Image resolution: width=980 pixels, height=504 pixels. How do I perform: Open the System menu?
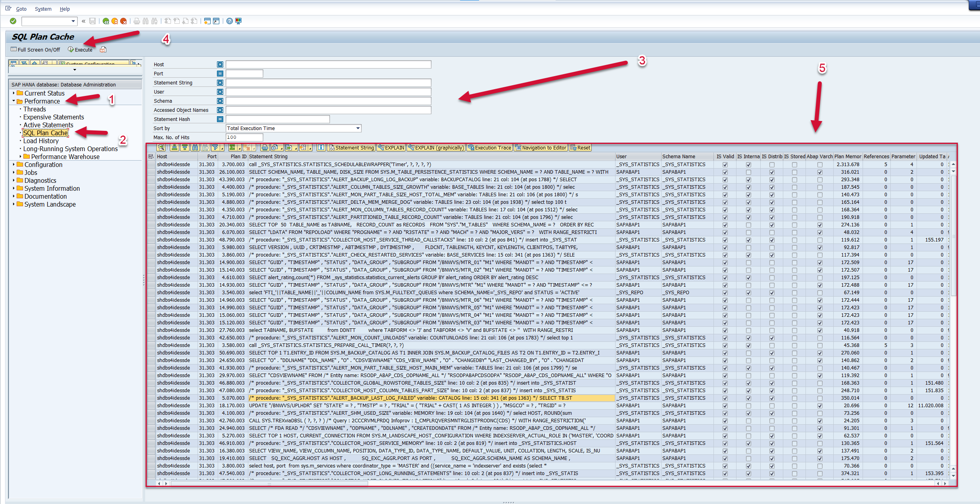[43, 9]
